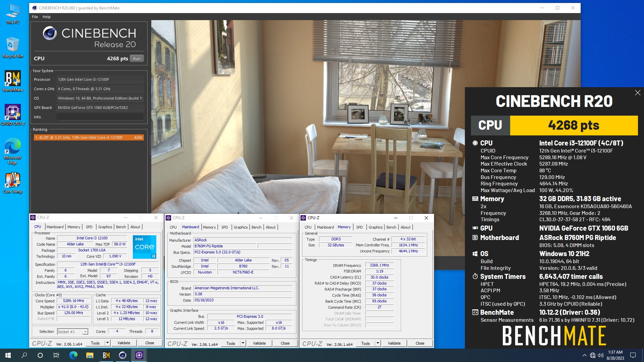Viewport: 644px width, 362px height.
Task: Open SPD tab in first CPU-Z window
Action: pyautogui.click(x=89, y=227)
